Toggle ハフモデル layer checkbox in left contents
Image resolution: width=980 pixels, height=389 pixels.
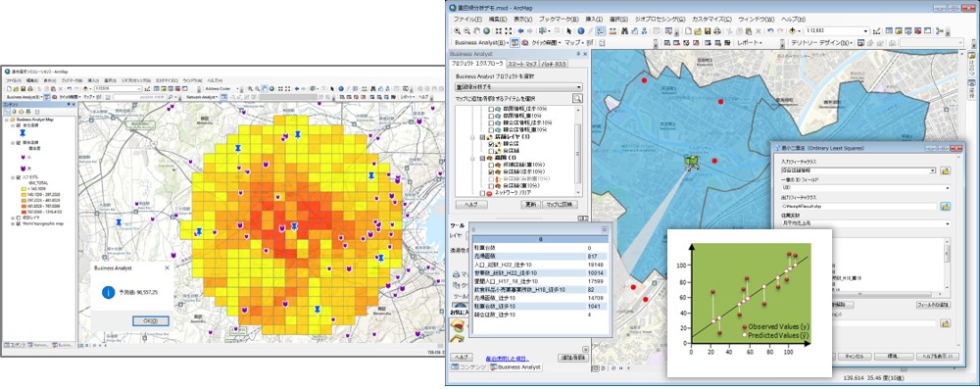coord(18,177)
